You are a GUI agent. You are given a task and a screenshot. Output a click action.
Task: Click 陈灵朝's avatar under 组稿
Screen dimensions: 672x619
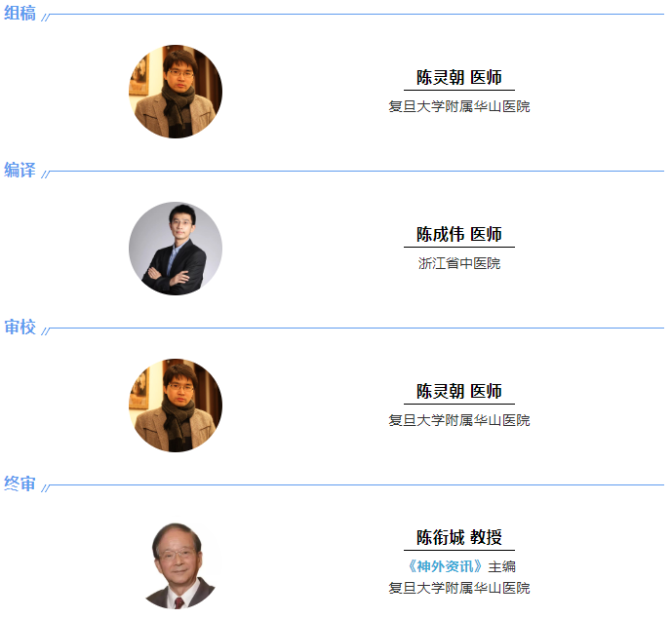pyautogui.click(x=176, y=92)
